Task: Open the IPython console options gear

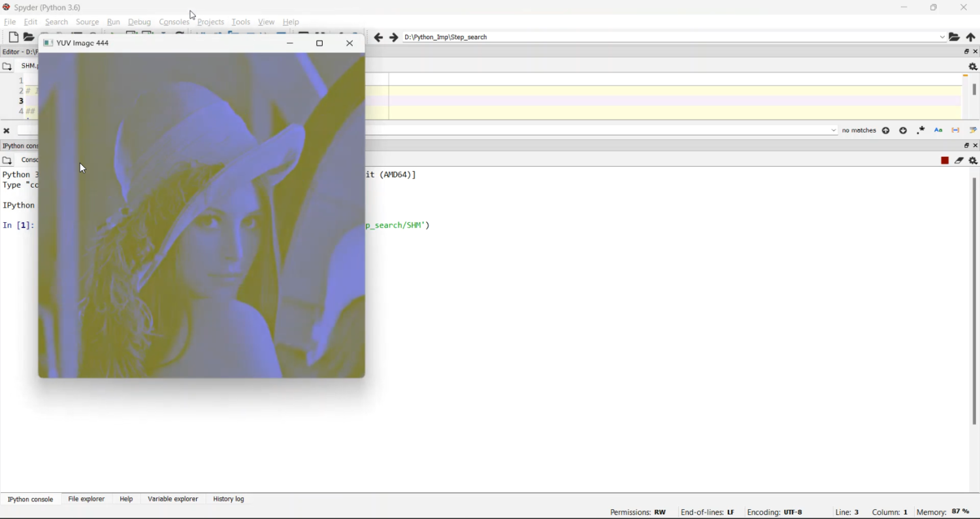Action: click(x=973, y=161)
